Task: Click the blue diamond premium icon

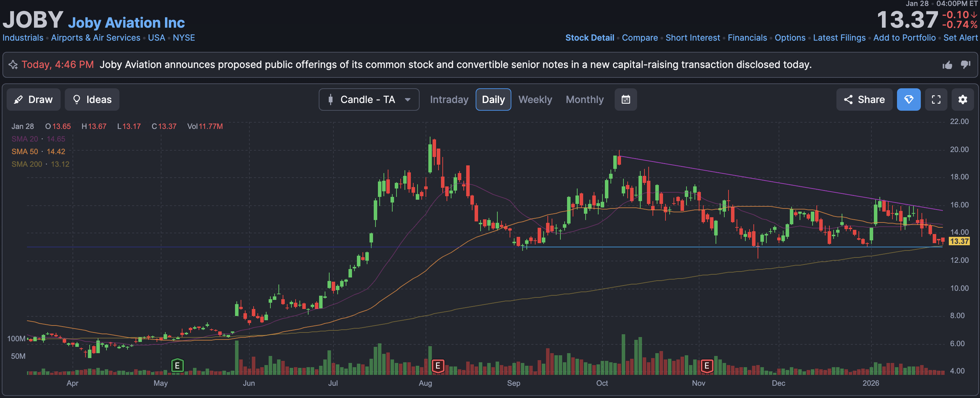Action: click(x=909, y=100)
